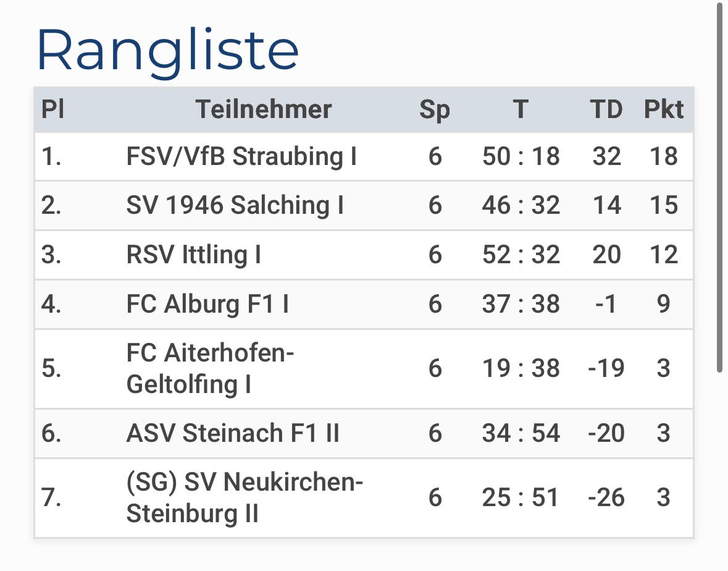Open team SV 1946 Salching I

[235, 205]
